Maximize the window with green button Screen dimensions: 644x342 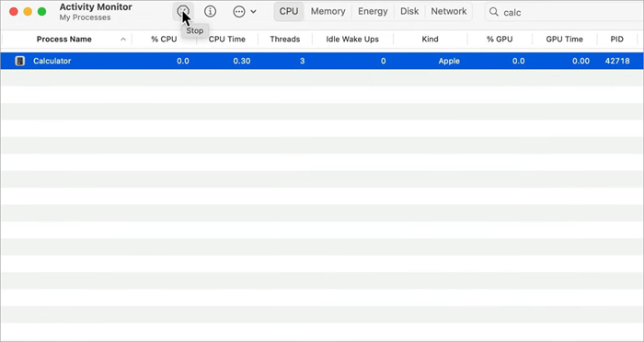click(x=42, y=12)
